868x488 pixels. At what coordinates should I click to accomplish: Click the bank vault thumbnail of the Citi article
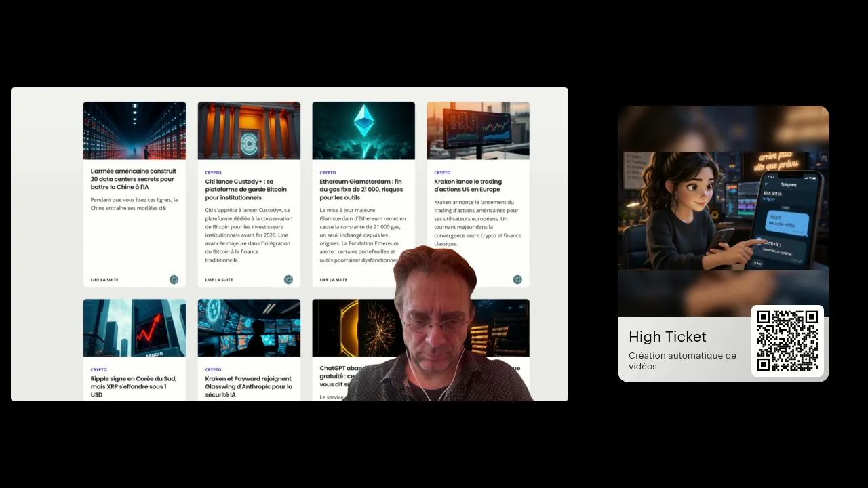pyautogui.click(x=249, y=131)
